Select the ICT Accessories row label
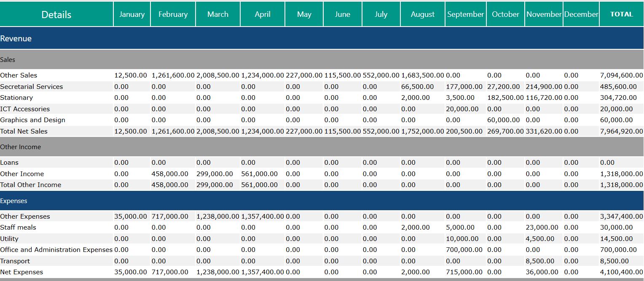Image resolution: width=644 pixels, height=281 pixels. pos(25,109)
